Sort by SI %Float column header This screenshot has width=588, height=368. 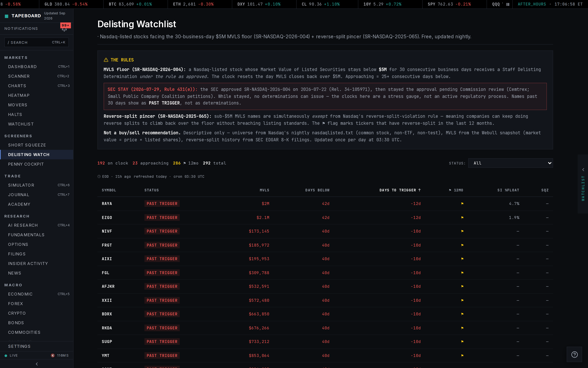tap(508, 190)
